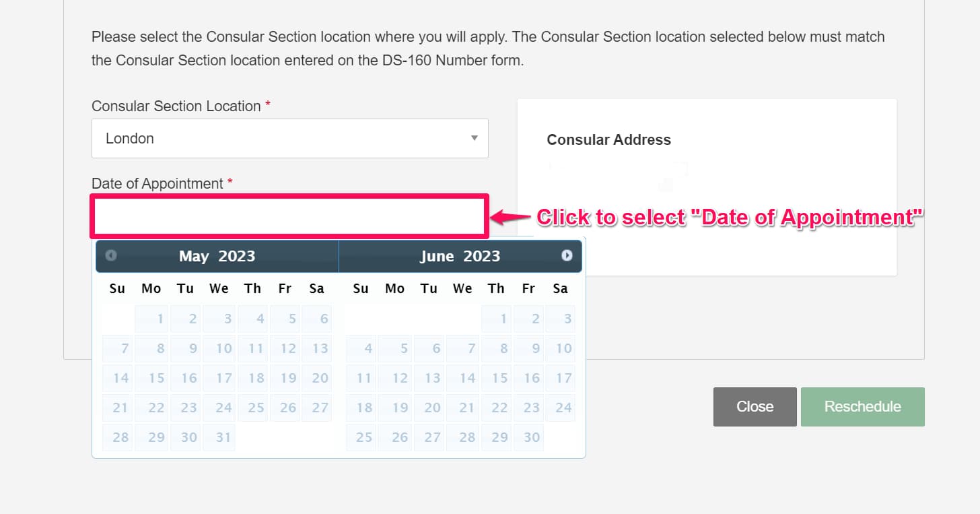Select May 18 on the calendar
Image resolution: width=980 pixels, height=514 pixels.
252,378
